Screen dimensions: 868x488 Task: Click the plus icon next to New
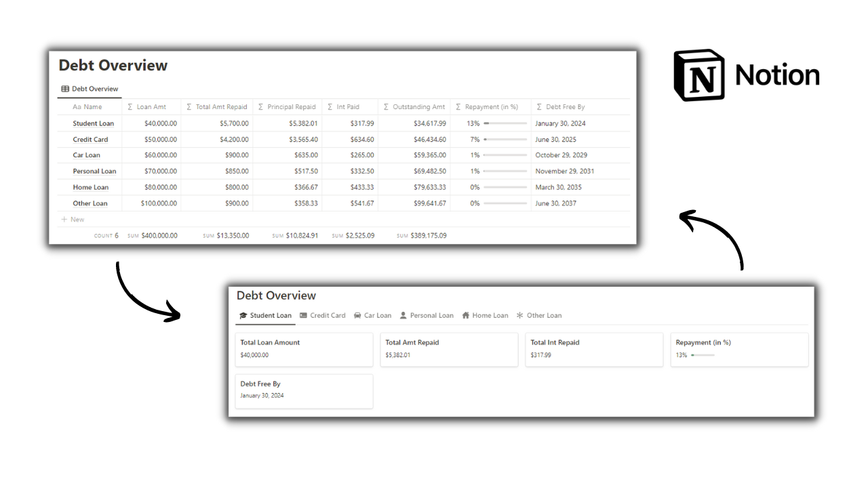(64, 219)
